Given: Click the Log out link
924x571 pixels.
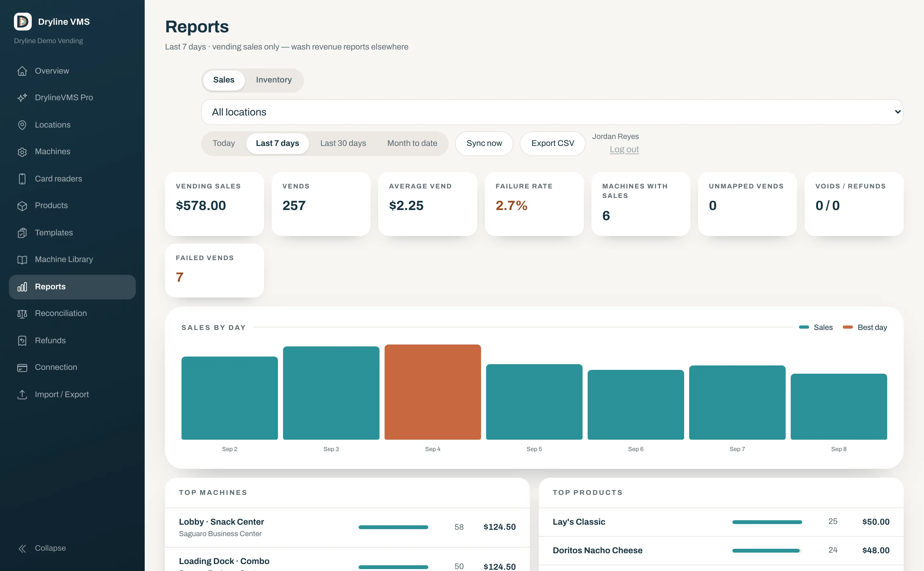Looking at the screenshot, I should (624, 149).
